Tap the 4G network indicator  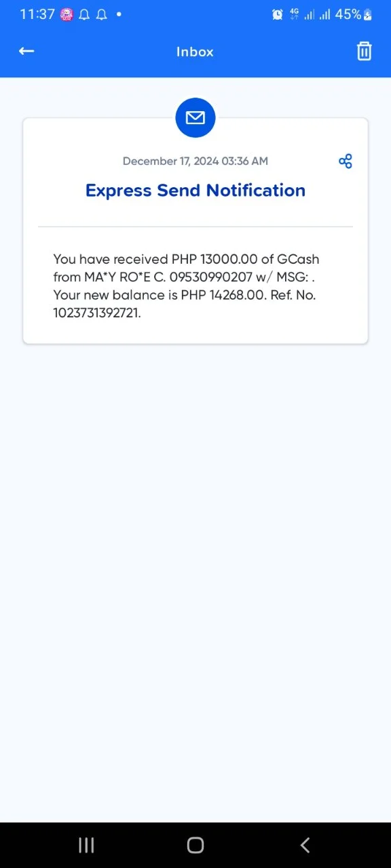coord(295,14)
